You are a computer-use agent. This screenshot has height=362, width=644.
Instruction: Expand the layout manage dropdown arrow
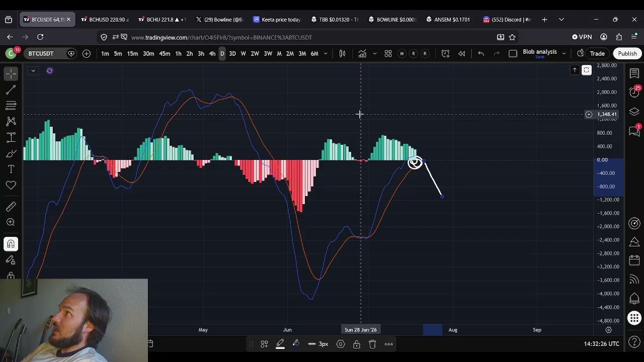click(564, 54)
